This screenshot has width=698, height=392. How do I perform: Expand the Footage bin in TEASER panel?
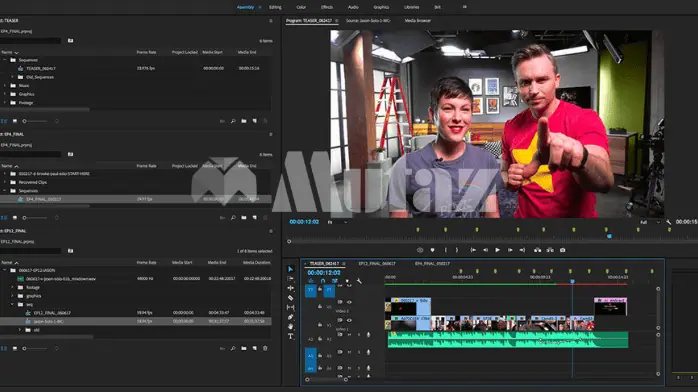pos(5,103)
